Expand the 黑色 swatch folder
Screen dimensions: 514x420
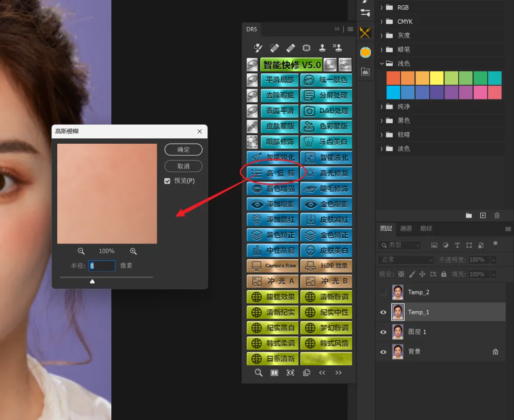click(x=381, y=120)
